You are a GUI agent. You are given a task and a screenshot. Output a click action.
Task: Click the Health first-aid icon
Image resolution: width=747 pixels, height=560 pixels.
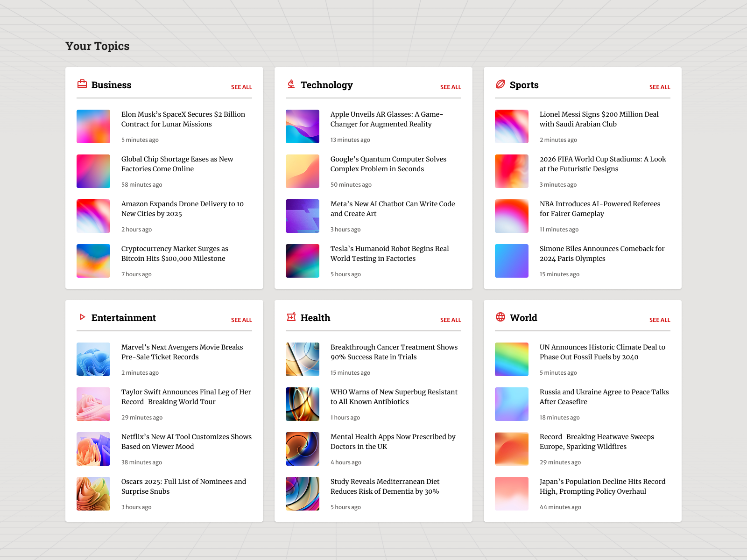(x=291, y=317)
